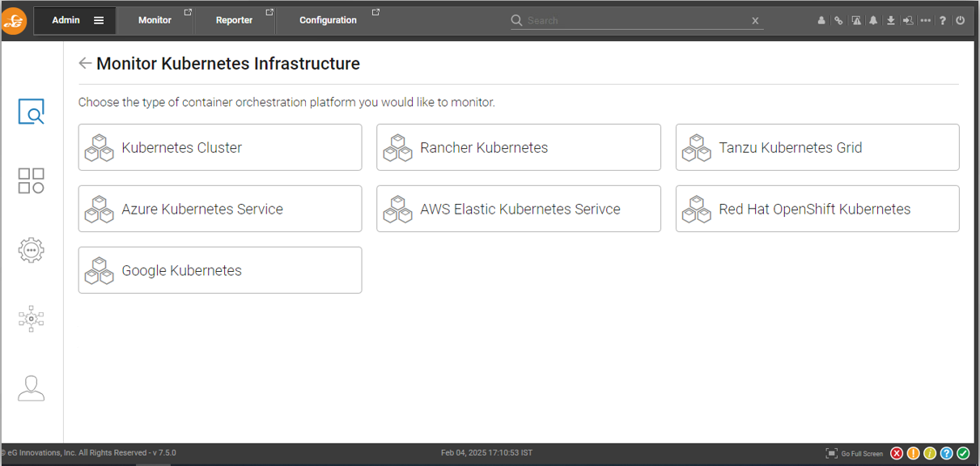This screenshot has height=466, width=980.
Task: Select the magnifier discovery icon in left sidebar
Action: tap(32, 112)
